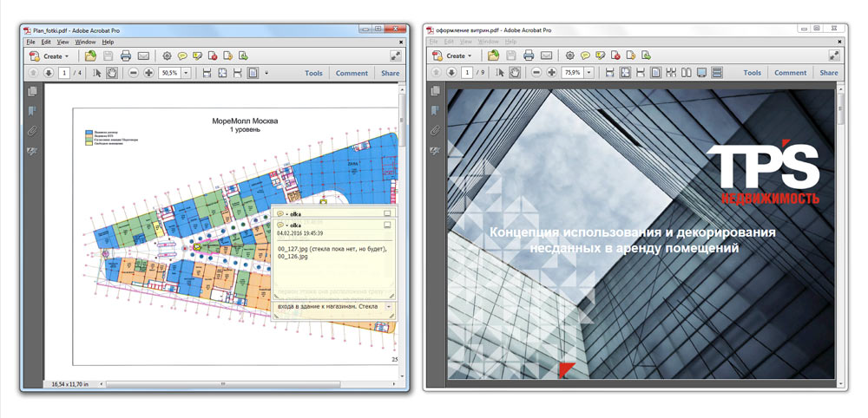This screenshot has width=868, height=418.
Task: Click the Zoom Out minus button in left window
Action: [134, 74]
